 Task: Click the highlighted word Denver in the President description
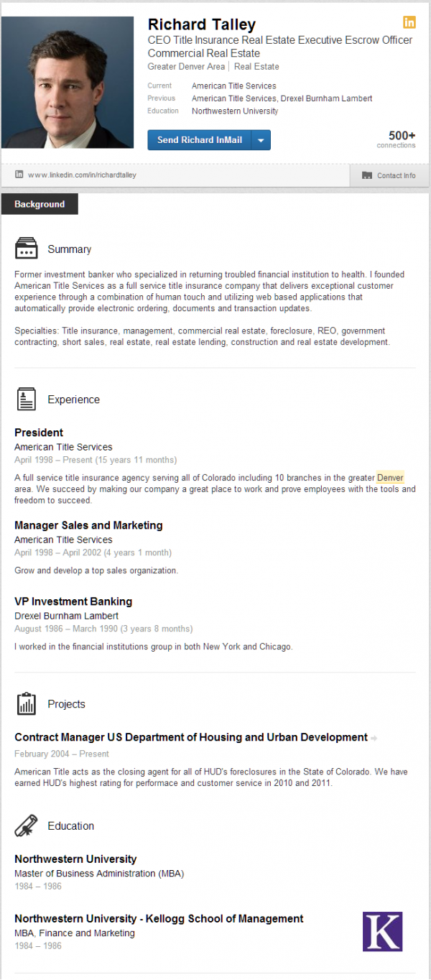[390, 478]
